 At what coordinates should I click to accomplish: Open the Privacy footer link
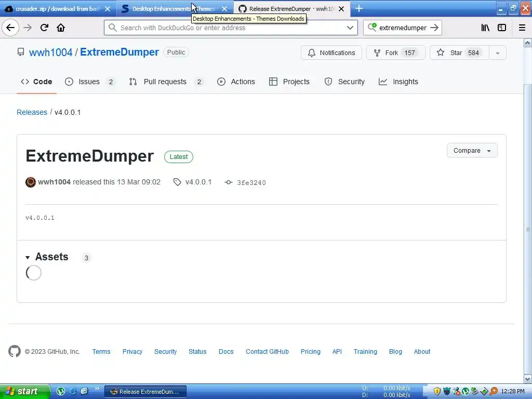pos(132,352)
